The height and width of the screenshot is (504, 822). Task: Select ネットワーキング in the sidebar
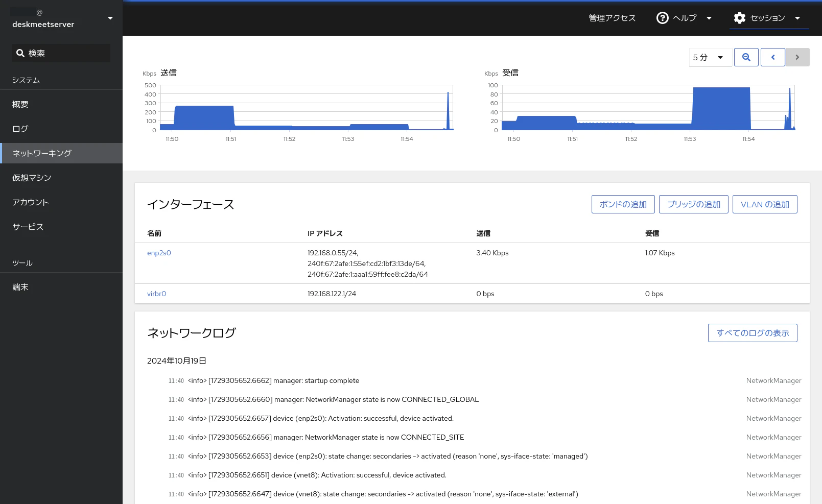(x=61, y=153)
